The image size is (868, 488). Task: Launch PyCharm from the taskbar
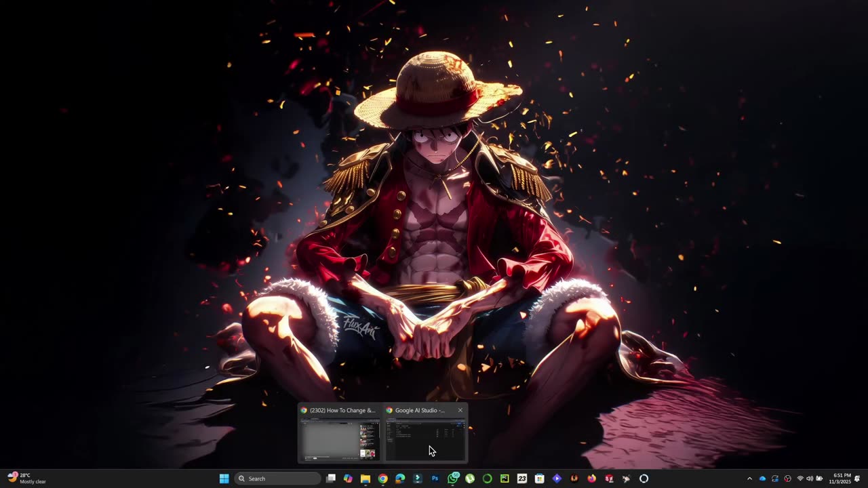(505, 479)
